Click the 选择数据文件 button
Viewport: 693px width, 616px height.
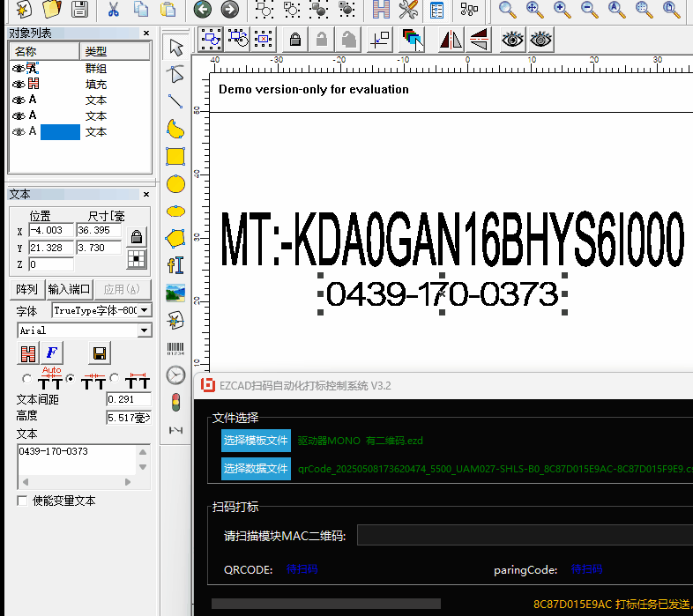(256, 469)
